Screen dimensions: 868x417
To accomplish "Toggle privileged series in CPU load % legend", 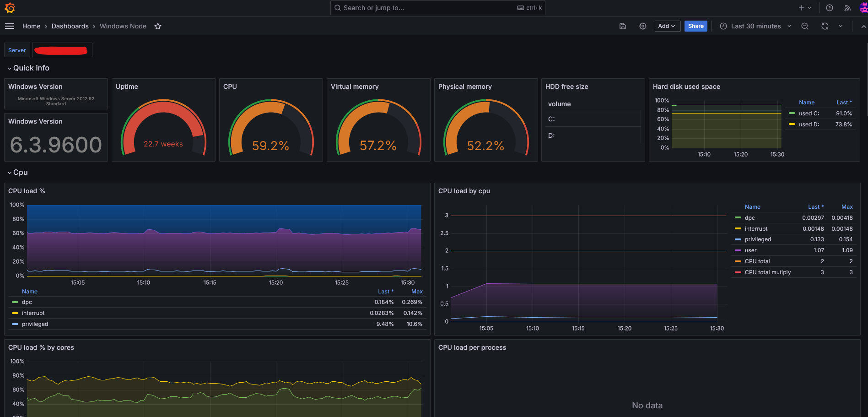I will [x=35, y=324].
